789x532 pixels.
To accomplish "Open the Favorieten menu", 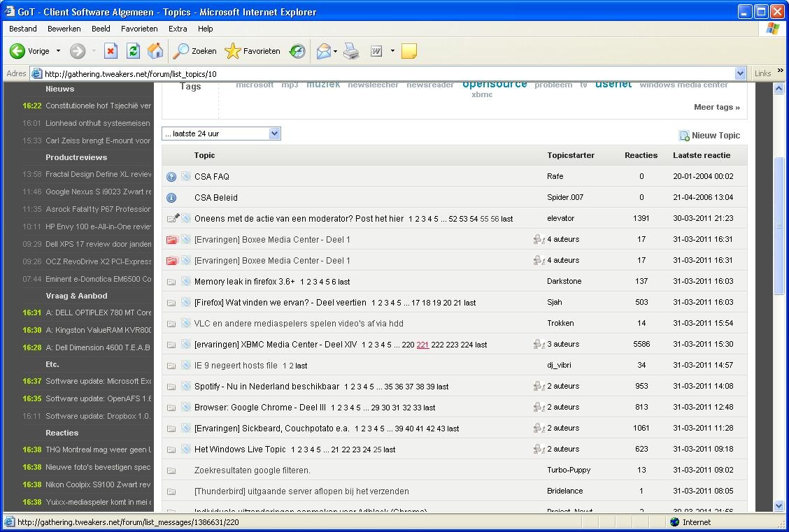I will pyautogui.click(x=139, y=29).
